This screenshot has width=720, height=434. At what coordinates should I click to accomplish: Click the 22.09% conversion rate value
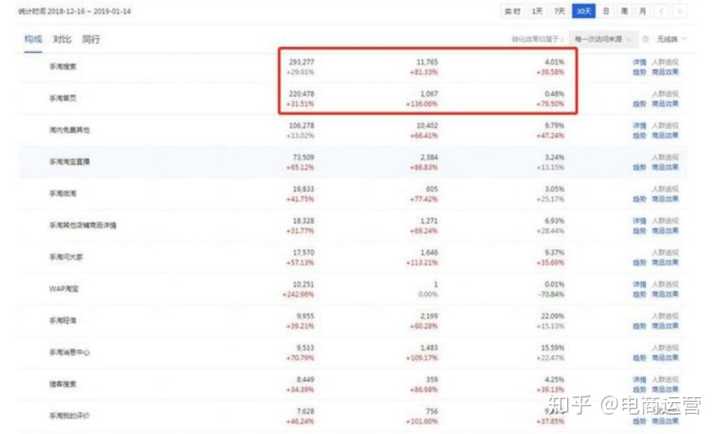(552, 316)
